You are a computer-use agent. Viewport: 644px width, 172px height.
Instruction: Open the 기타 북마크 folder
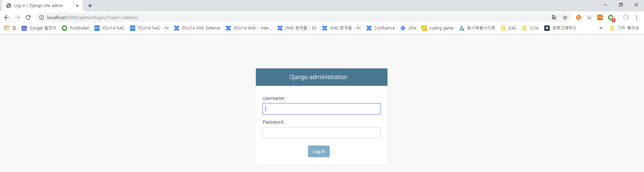tap(624, 28)
